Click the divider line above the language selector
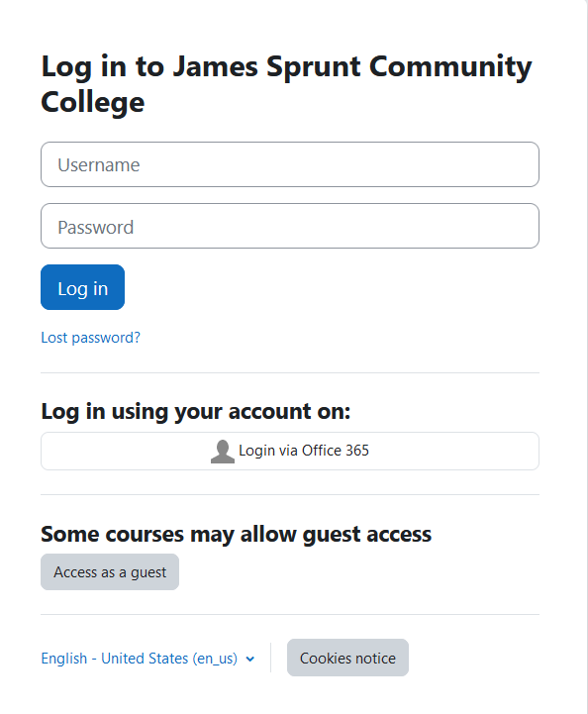This screenshot has height=714, width=588. [290, 614]
